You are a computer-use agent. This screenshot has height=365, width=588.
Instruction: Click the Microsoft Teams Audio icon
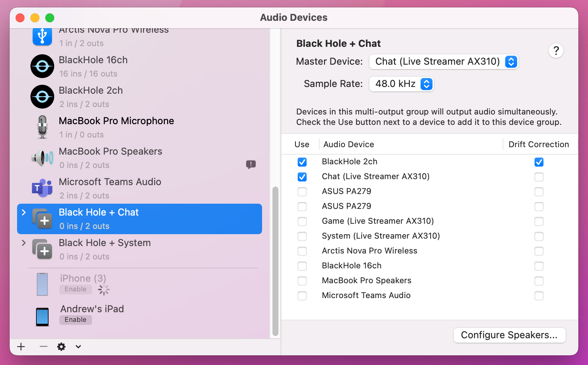pyautogui.click(x=42, y=188)
